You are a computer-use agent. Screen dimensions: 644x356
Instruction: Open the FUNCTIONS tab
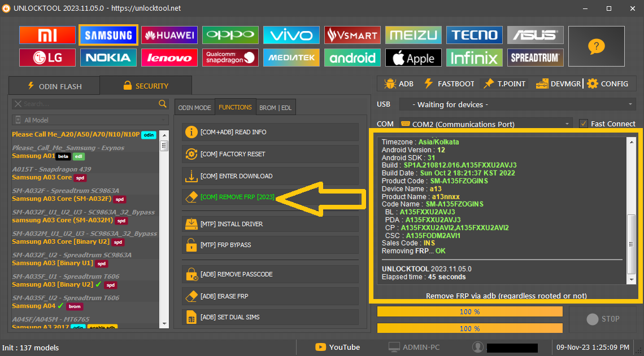click(x=236, y=107)
